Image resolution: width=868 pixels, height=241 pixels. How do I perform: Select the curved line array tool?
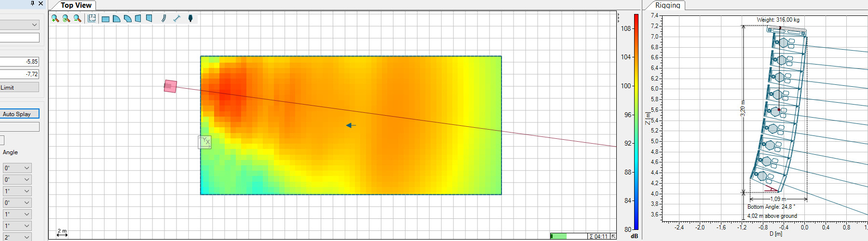pos(163,18)
